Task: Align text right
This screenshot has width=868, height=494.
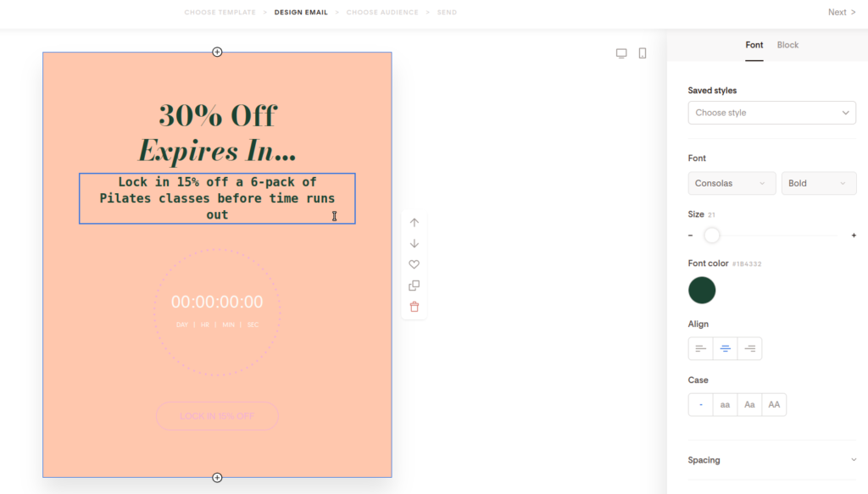Action: (x=749, y=348)
